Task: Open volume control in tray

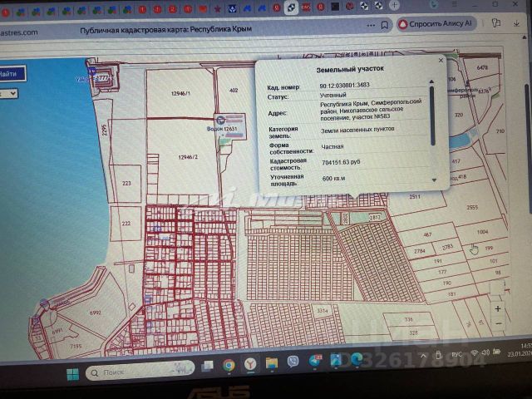Action: [x=485, y=352]
